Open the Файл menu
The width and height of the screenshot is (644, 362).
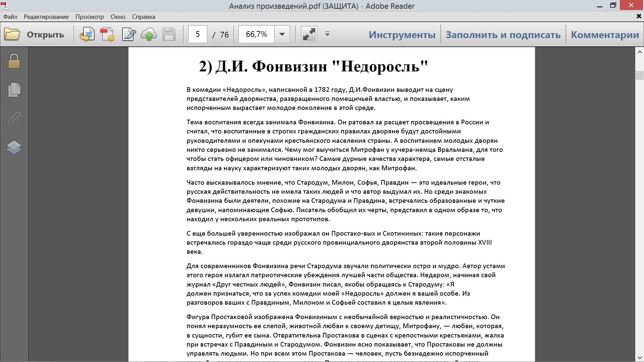click(10, 17)
